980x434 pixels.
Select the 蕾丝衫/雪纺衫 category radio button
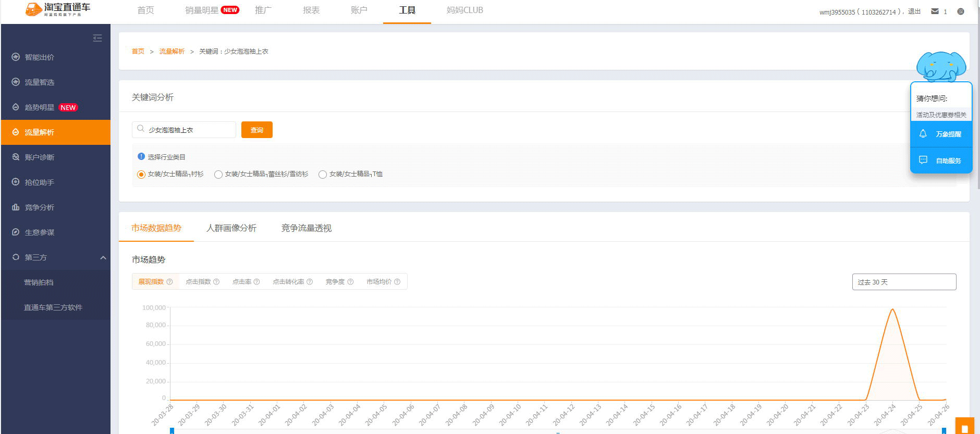[218, 175]
